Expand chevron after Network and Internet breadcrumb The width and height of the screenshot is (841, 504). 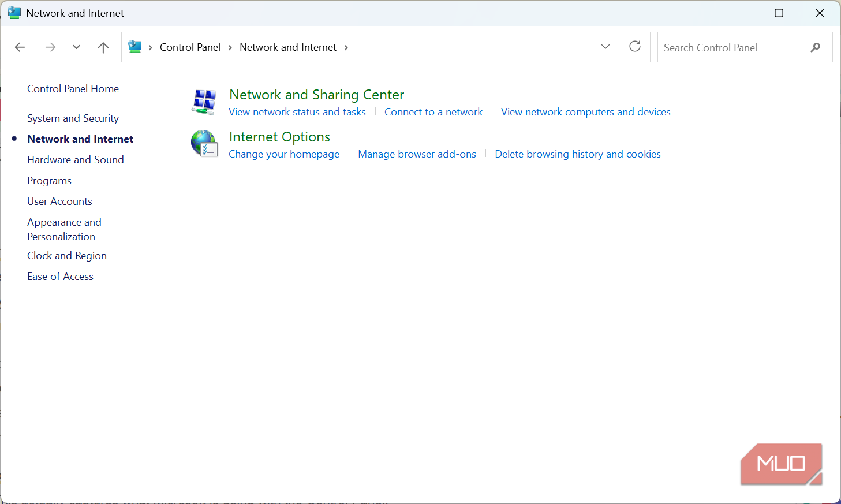click(346, 47)
